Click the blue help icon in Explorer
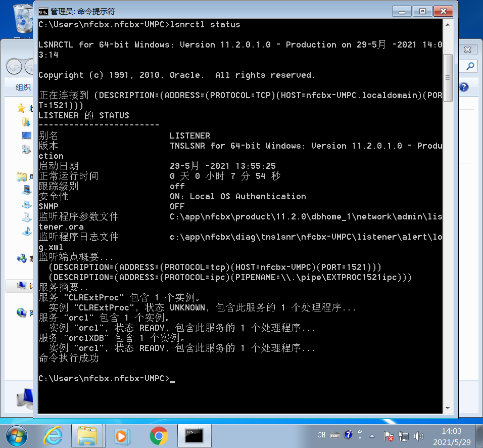 464,86
